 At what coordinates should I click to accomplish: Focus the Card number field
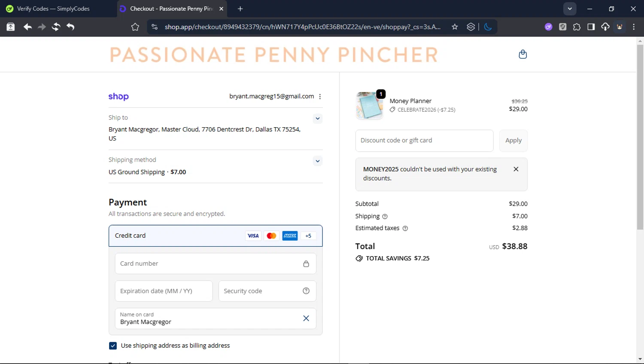(x=216, y=263)
